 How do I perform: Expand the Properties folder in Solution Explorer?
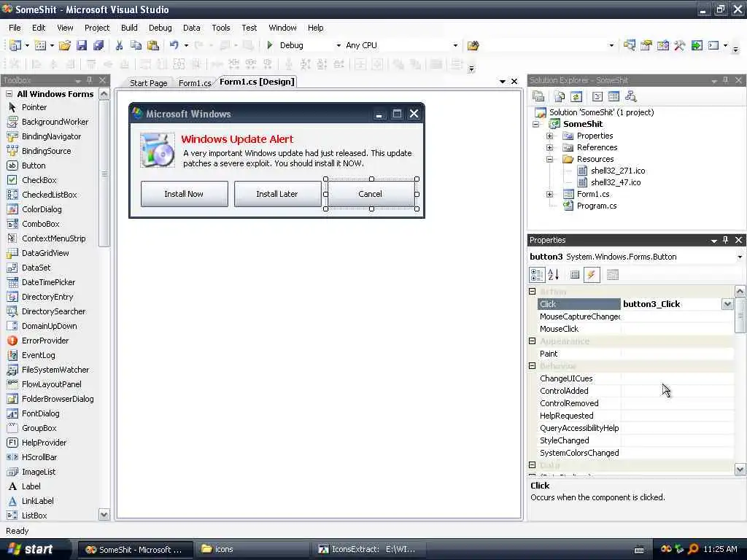click(x=550, y=136)
